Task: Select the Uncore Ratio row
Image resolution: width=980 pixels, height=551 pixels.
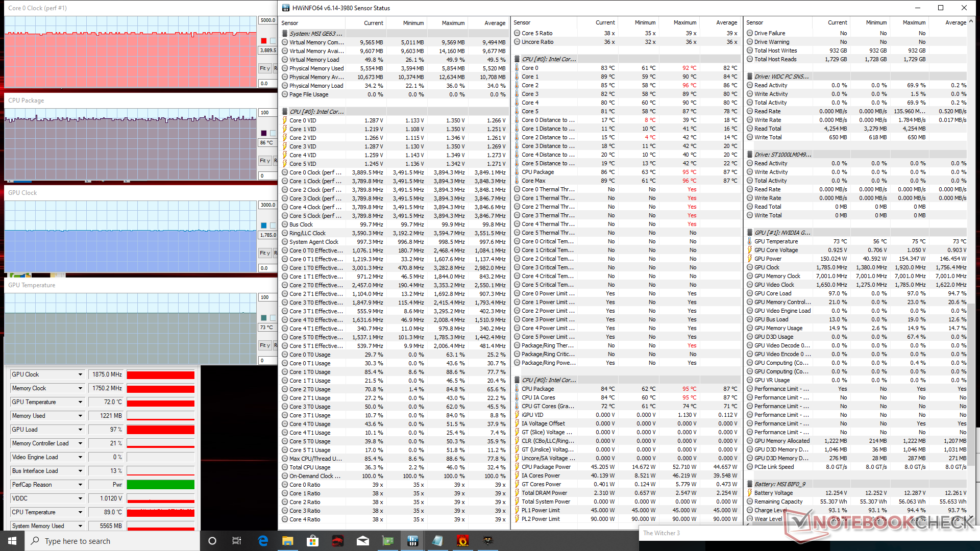Action: [x=626, y=42]
